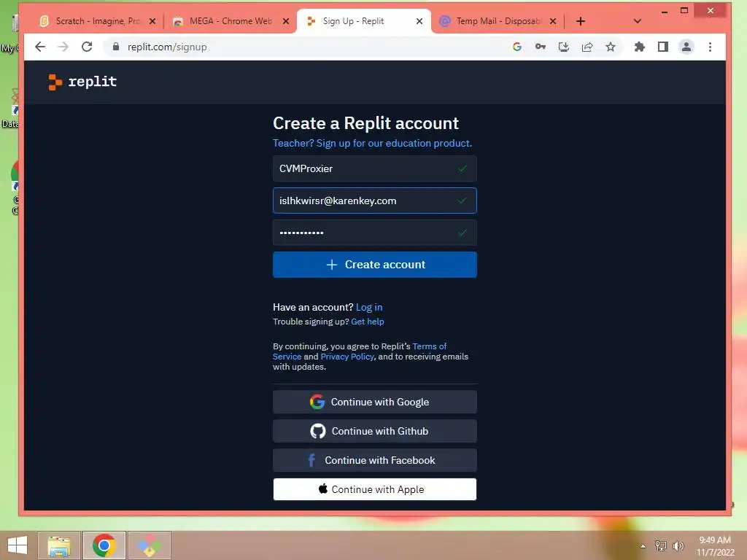Image resolution: width=747 pixels, height=560 pixels.
Task: Open Teacher education product link
Action: [372, 143]
